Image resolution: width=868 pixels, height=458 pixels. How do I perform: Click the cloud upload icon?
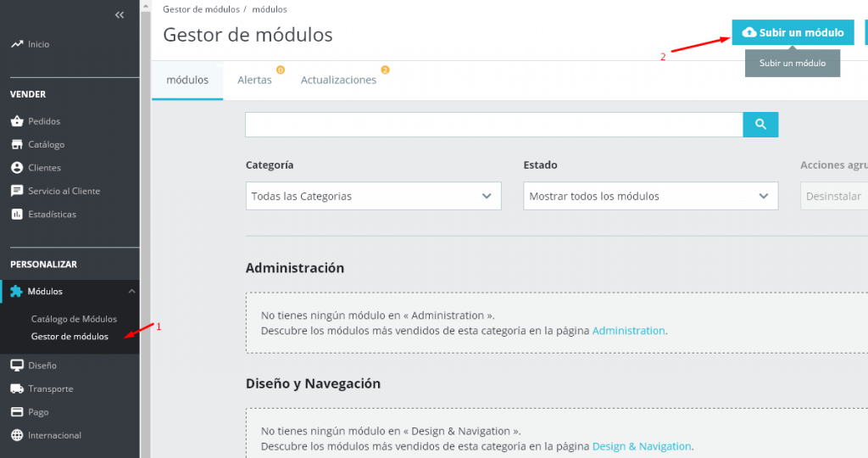click(x=749, y=32)
